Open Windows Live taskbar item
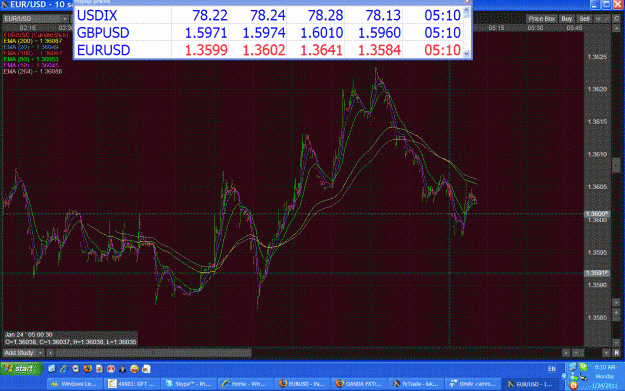 [75, 384]
